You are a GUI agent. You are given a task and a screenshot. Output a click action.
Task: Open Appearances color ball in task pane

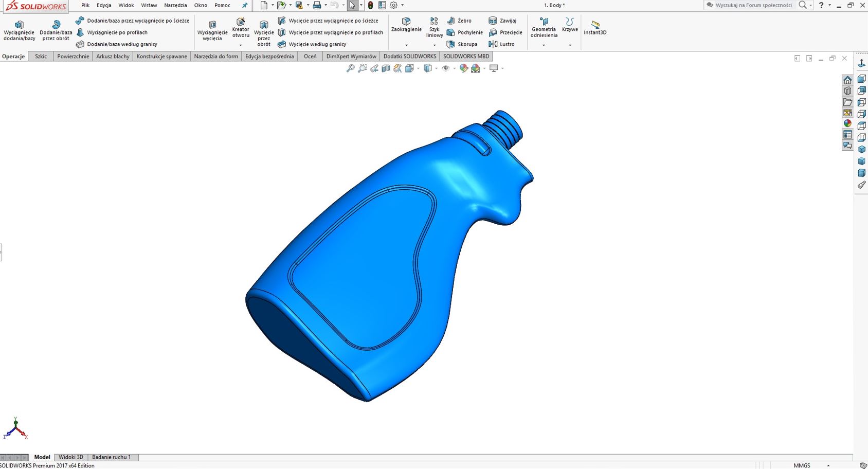[x=847, y=123]
